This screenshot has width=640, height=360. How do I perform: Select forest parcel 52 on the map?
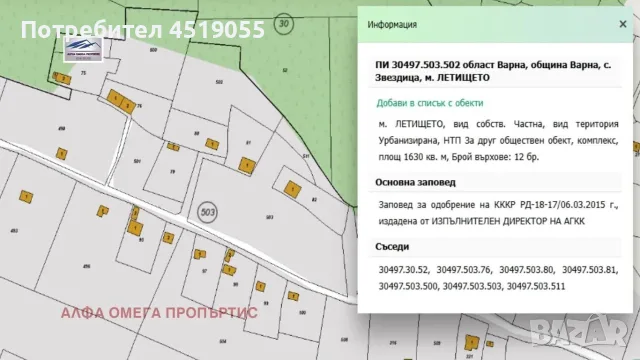coord(285,70)
